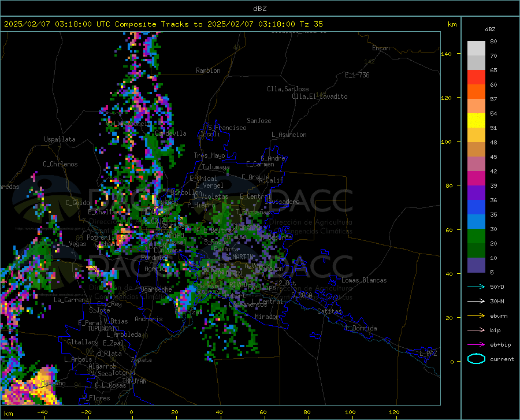Click the bip pink arrow legend icon
520x420 pixels.
pos(476,330)
